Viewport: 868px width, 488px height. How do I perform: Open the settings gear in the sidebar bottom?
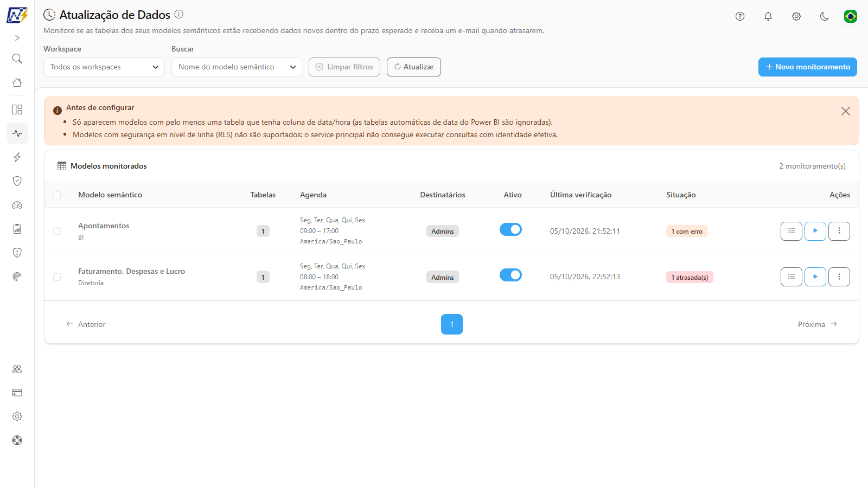(17, 416)
